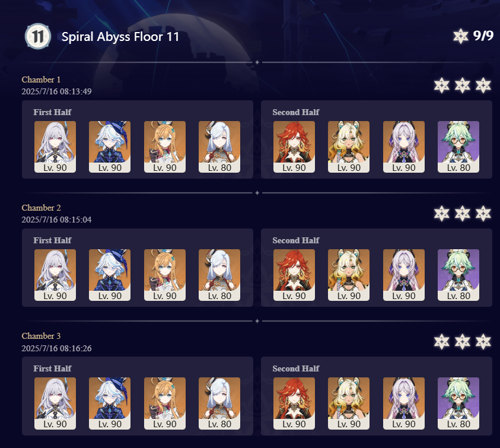Click the Spiral Abyss Floor 11 title
Image resolution: width=500 pixels, height=448 pixels.
120,37
